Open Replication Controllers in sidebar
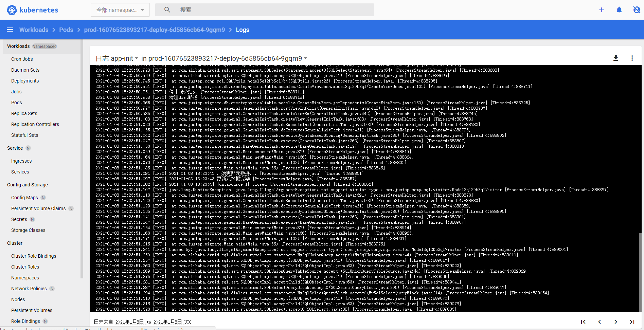This screenshot has height=330, width=644. click(35, 124)
